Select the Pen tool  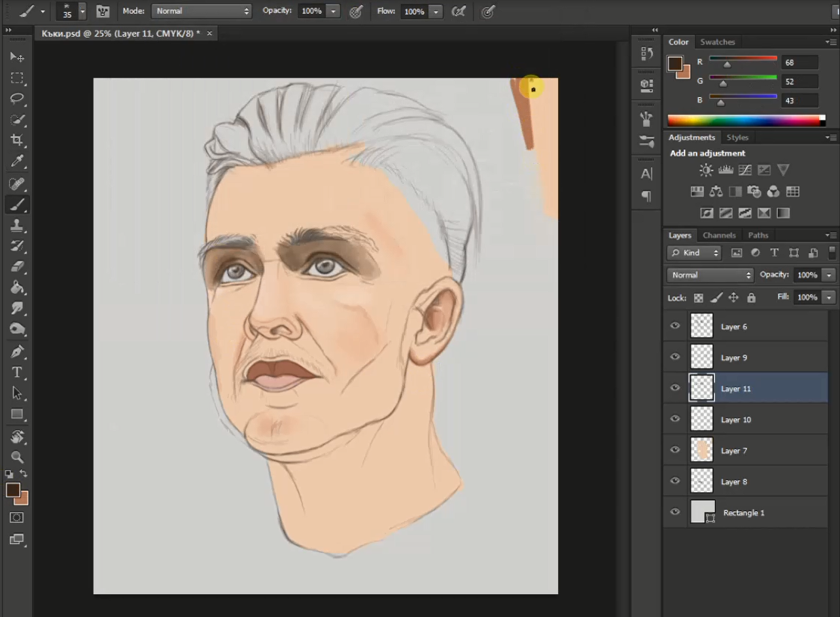click(17, 351)
